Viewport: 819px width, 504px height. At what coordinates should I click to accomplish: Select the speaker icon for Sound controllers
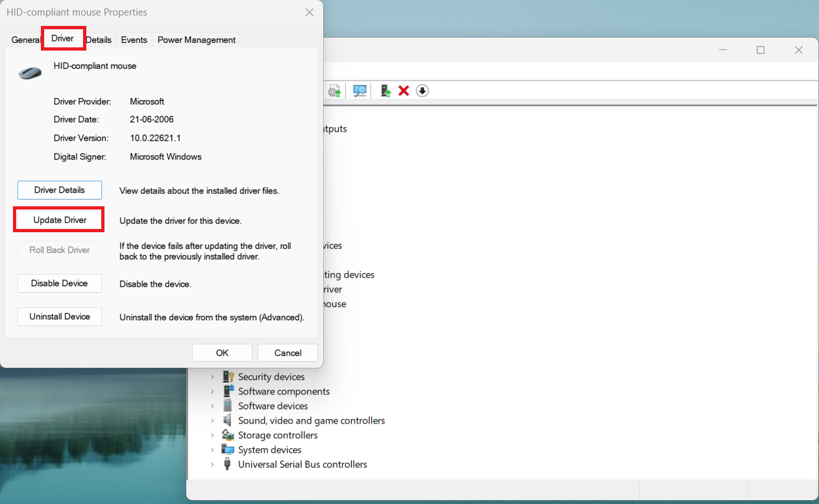228,420
